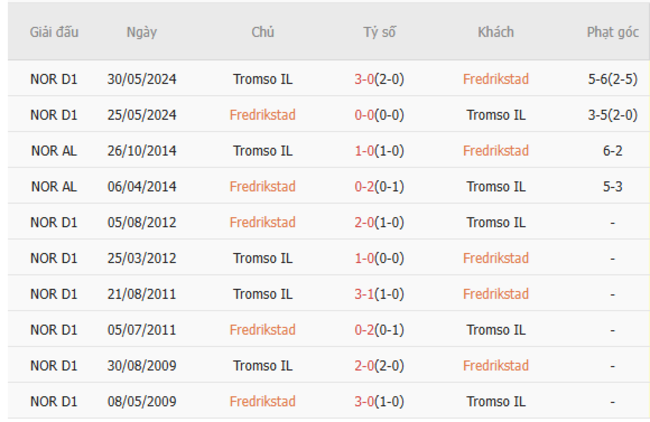Open away team Fredrikstad in 30/05/2024 row

(496, 79)
